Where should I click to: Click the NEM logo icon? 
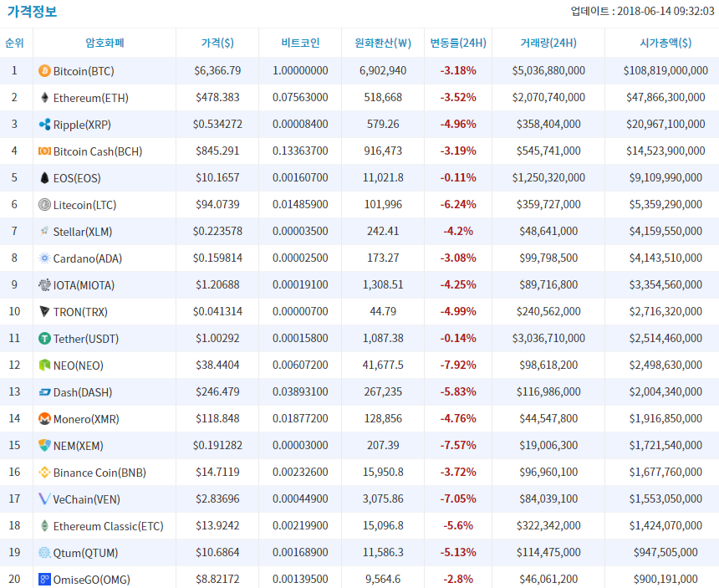44,445
